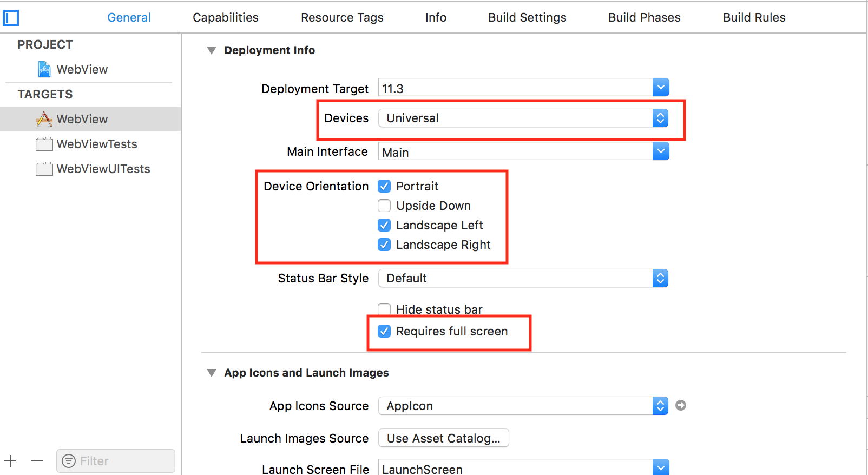
Task: Click the remove target minus icon
Action: (37, 461)
